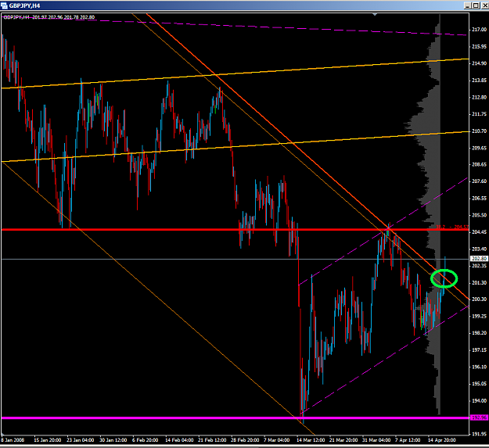Click the 191.95 price scale label
The height and width of the screenshot is (448, 489).
pos(479,434)
